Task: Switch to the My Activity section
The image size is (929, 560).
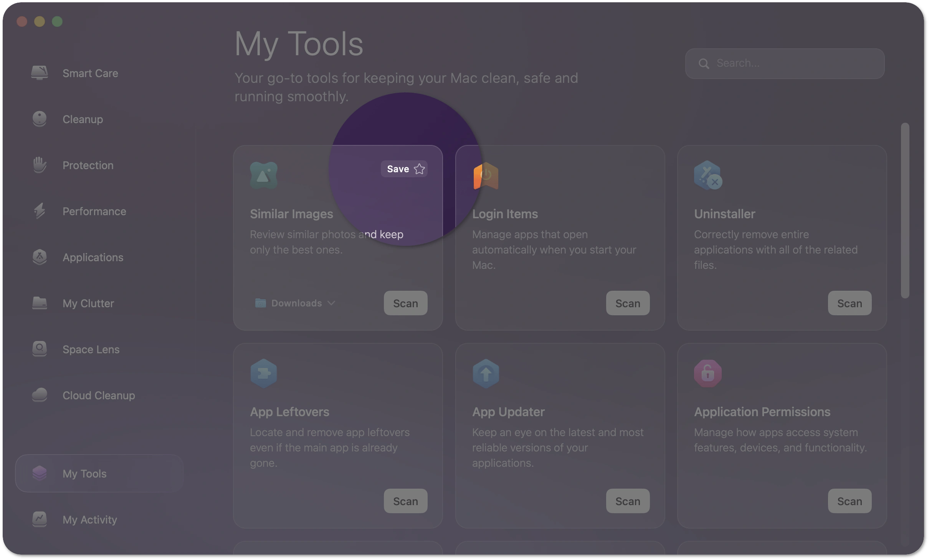Action: [x=89, y=519]
